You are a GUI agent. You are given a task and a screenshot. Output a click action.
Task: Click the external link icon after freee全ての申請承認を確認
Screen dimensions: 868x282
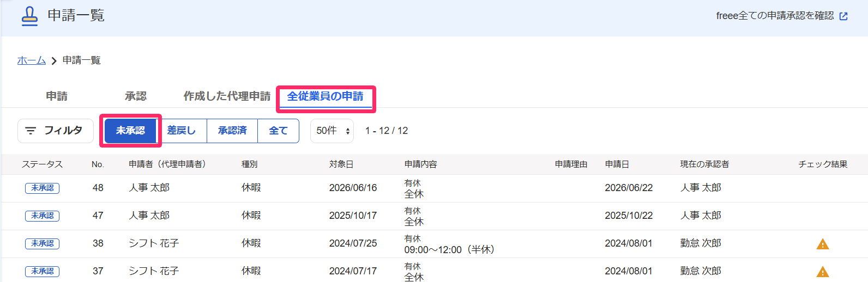(843, 16)
